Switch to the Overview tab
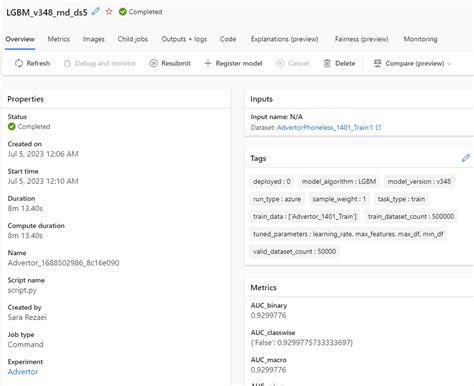Viewport: 474px width, 386px height. (x=20, y=39)
